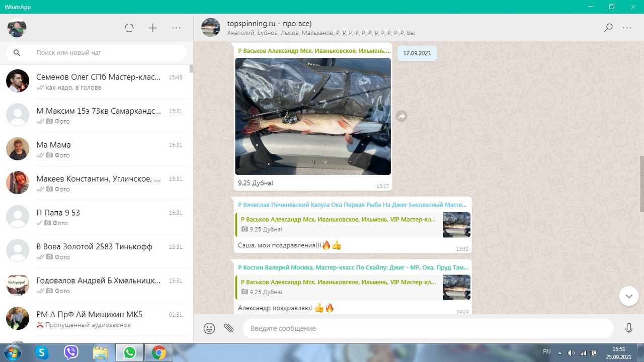Focus the 'Поиск или новый чат' search field
644x362 pixels.
click(96, 53)
